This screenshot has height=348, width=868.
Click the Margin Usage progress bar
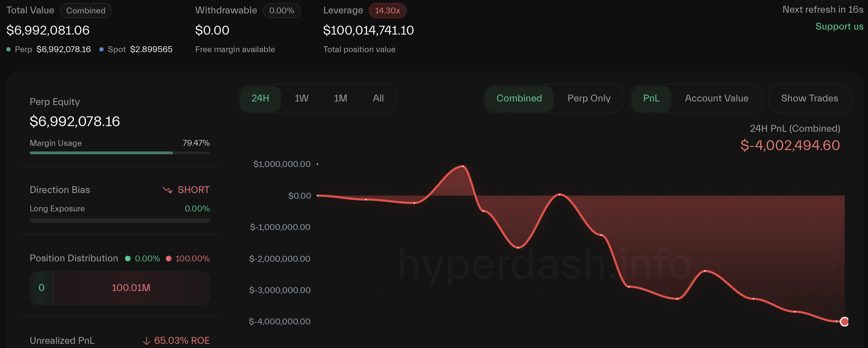pyautogui.click(x=119, y=153)
